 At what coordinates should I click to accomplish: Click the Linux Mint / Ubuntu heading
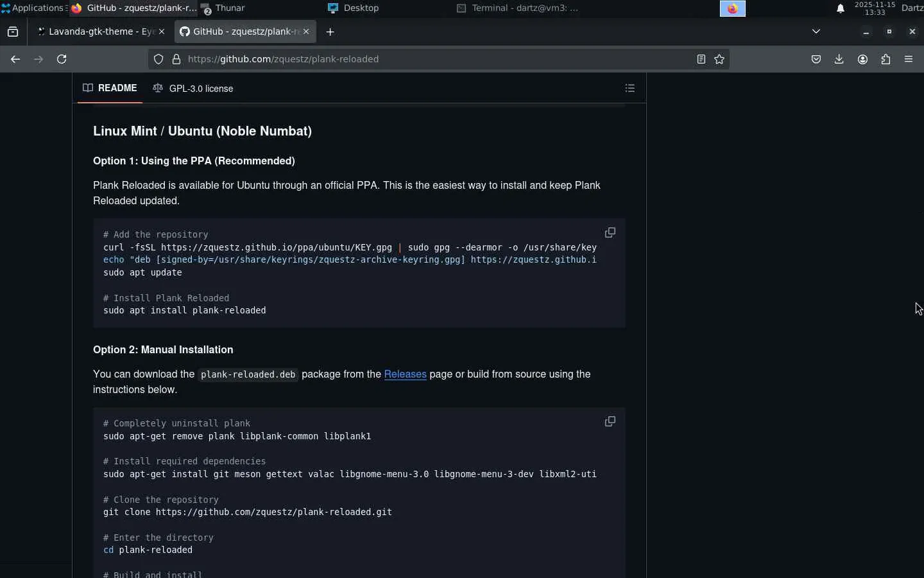(202, 131)
